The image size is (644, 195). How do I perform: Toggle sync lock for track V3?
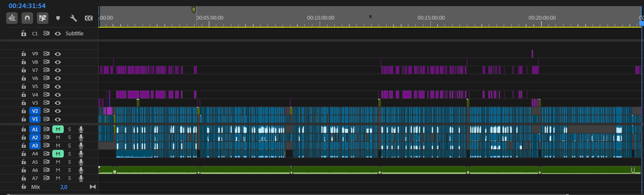point(47,102)
